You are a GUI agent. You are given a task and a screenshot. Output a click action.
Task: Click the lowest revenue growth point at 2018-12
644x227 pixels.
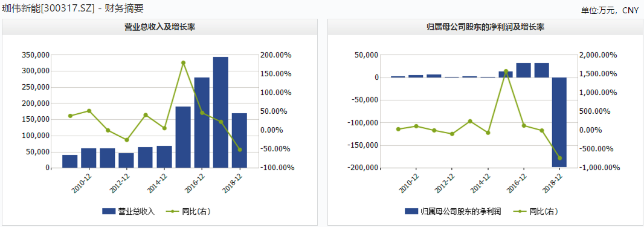(240, 150)
